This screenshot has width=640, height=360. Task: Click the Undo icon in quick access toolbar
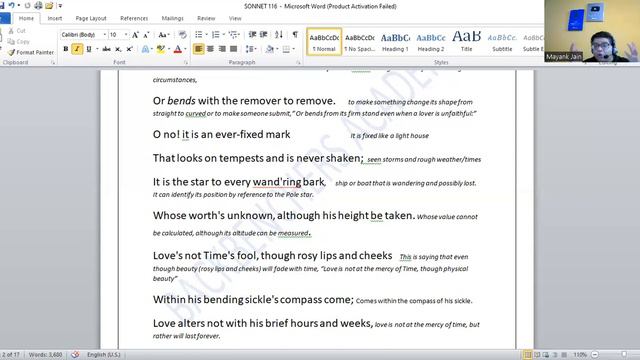11,5
